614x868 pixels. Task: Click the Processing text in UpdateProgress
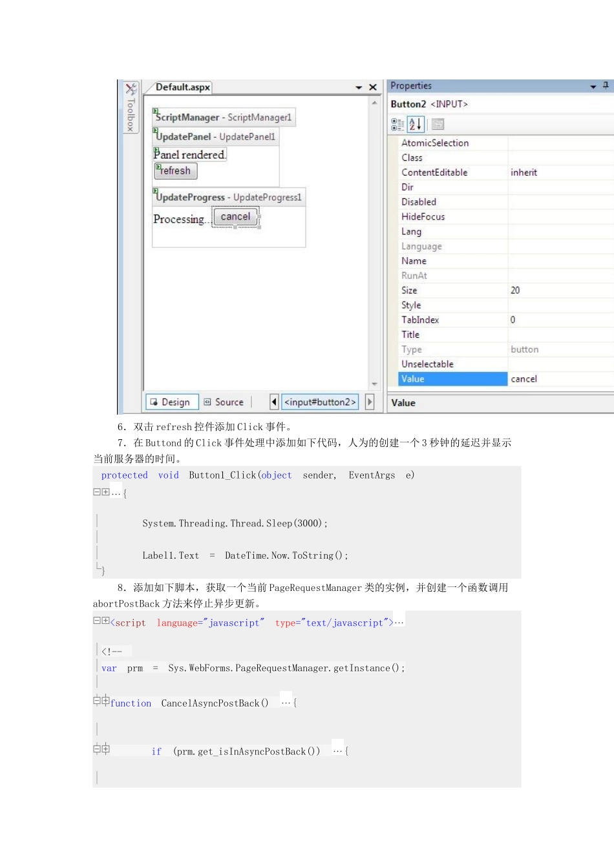182,219
